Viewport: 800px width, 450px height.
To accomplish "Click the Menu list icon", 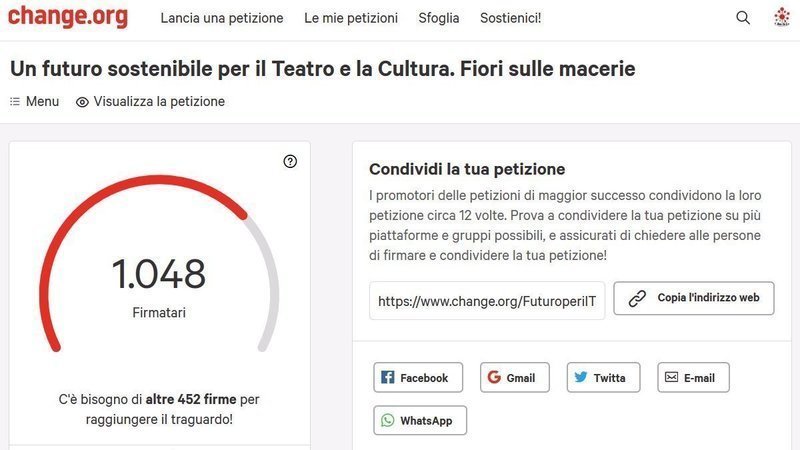I will click(15, 102).
